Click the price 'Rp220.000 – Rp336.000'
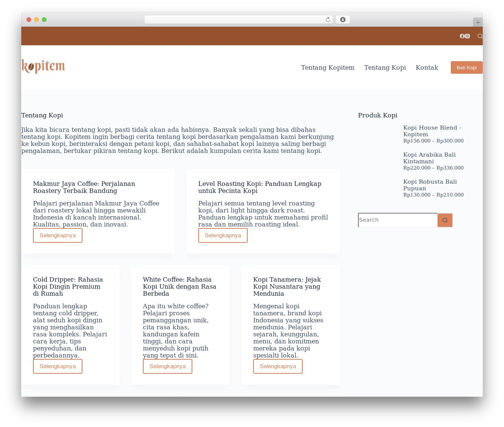This screenshot has height=427, width=504. [434, 168]
